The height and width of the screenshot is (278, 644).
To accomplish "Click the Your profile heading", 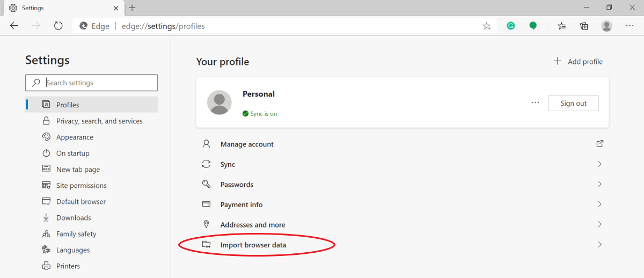I will click(223, 62).
